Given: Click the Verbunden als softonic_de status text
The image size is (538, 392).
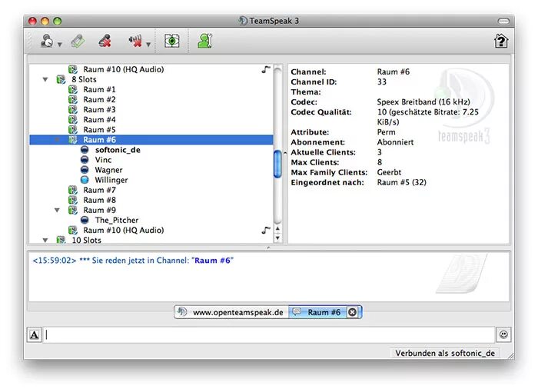Looking at the screenshot, I should (x=445, y=354).
